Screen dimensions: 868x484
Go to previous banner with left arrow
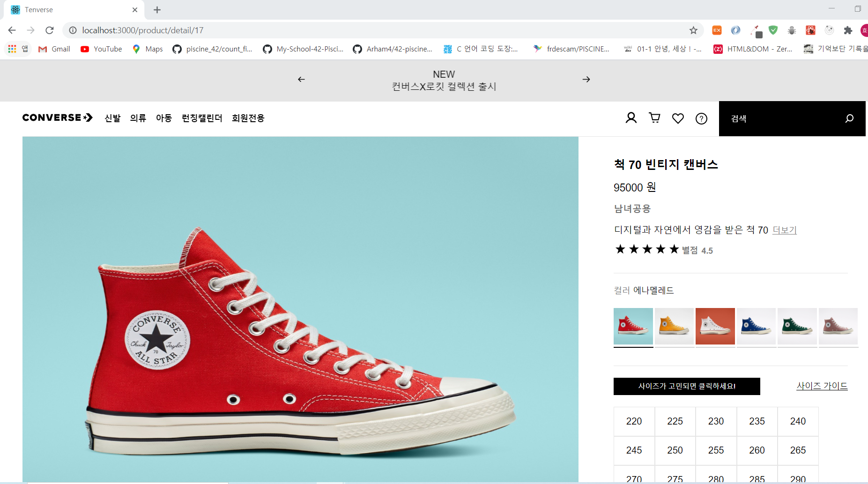[301, 79]
